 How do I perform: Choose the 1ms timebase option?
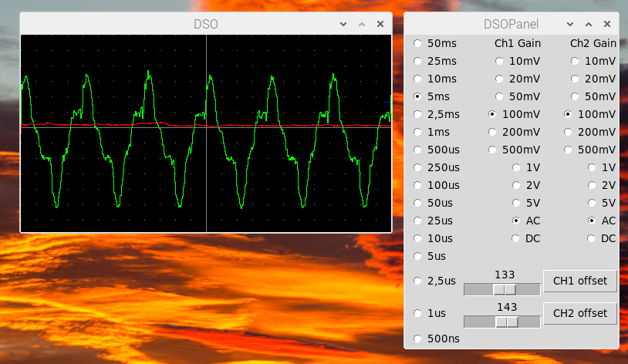(x=431, y=132)
